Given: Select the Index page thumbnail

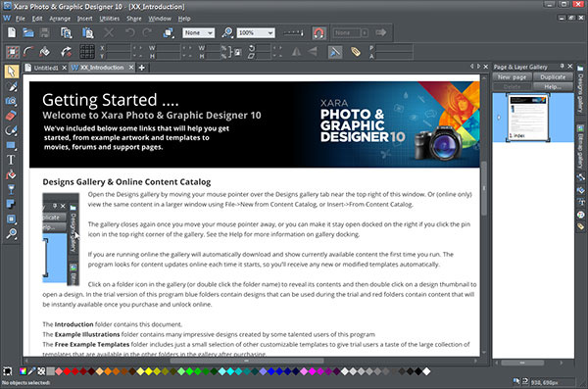Looking at the screenshot, I should (528, 117).
